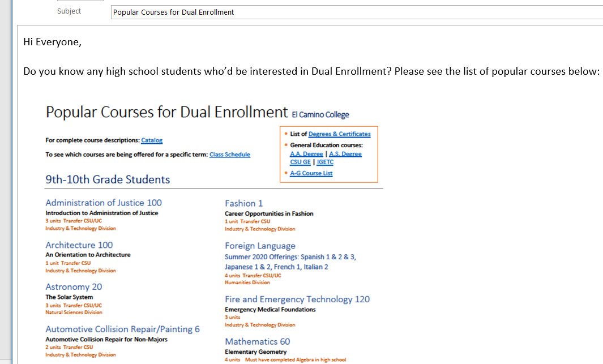Click 'Fire and Emergency Technology 120' title
Viewport: 603px width, 364px height.
point(297,299)
